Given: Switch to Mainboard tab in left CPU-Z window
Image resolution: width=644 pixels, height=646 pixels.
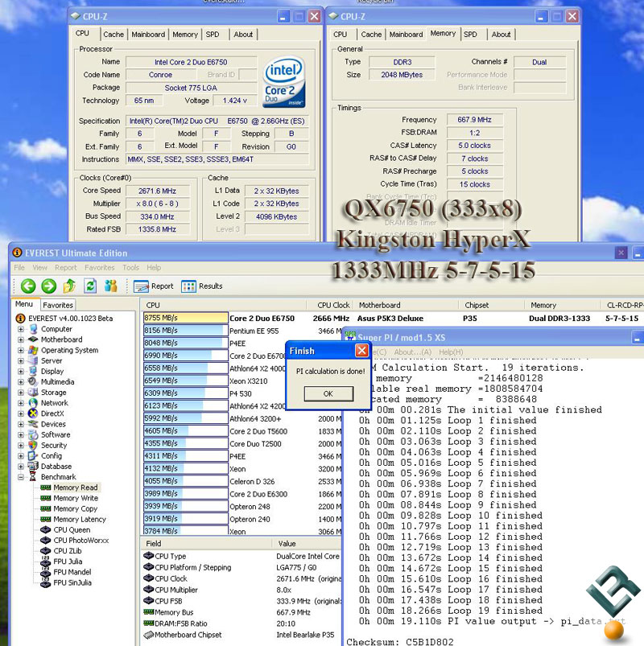Looking at the screenshot, I should [148, 35].
